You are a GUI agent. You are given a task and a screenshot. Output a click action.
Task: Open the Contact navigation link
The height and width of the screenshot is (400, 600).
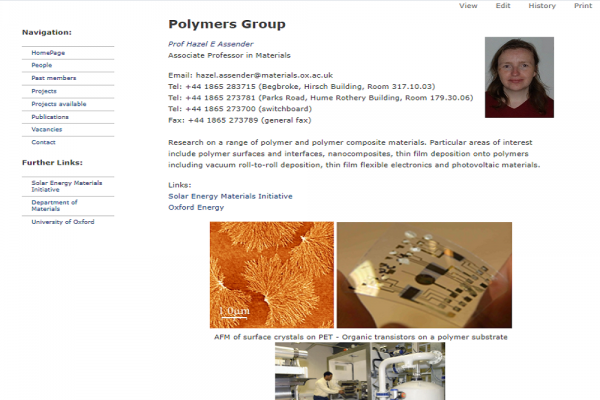coord(43,142)
